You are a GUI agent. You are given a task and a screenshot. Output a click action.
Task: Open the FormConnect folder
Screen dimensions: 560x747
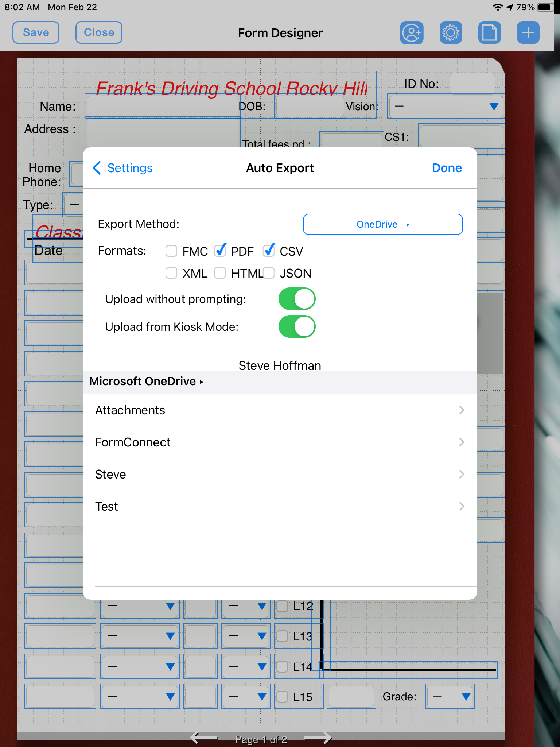tap(280, 442)
